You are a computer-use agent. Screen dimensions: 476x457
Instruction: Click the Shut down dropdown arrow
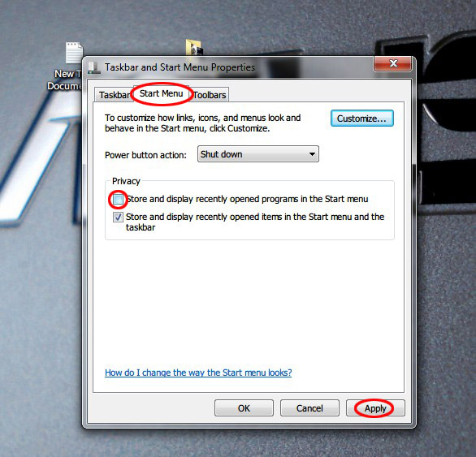click(312, 154)
